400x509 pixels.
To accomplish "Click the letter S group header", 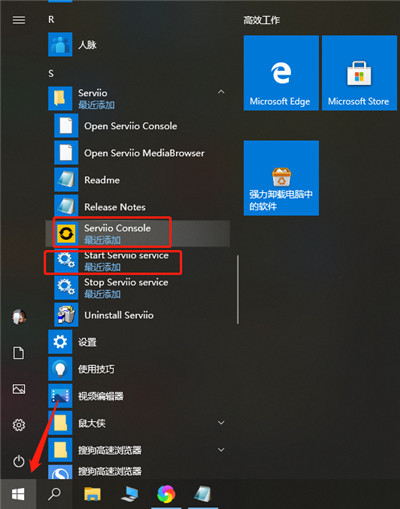I will click(51, 73).
